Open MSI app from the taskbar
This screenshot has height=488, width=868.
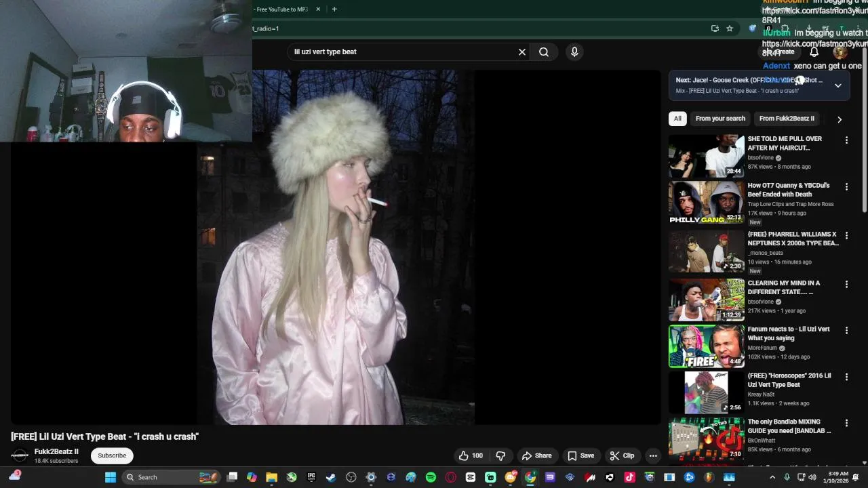click(589, 477)
